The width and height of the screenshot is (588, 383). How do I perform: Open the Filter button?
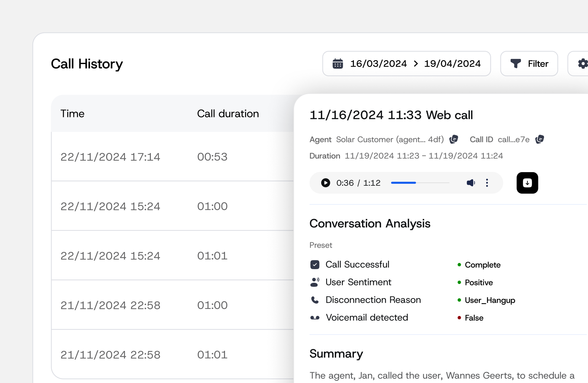(x=529, y=64)
